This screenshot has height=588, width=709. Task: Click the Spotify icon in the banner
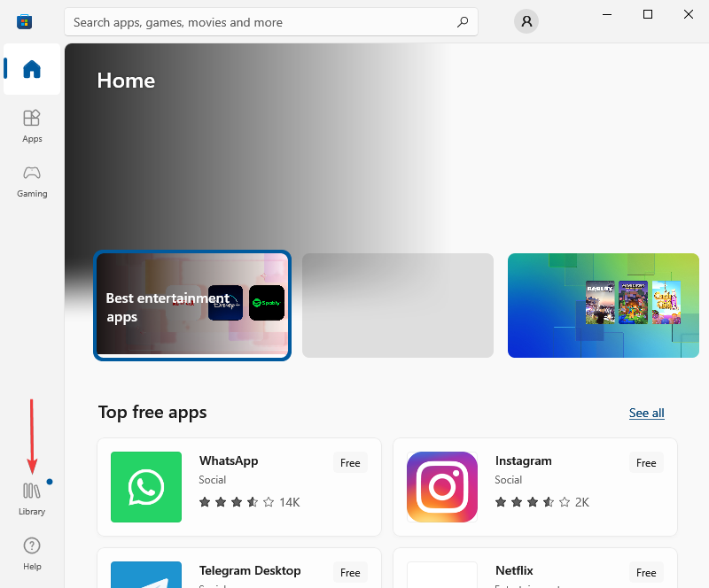(267, 303)
